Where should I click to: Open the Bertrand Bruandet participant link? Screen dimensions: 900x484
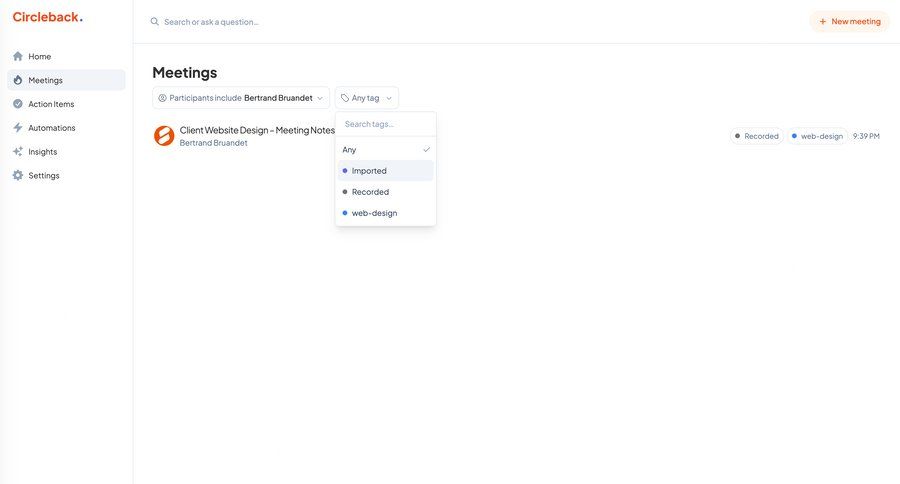point(213,143)
